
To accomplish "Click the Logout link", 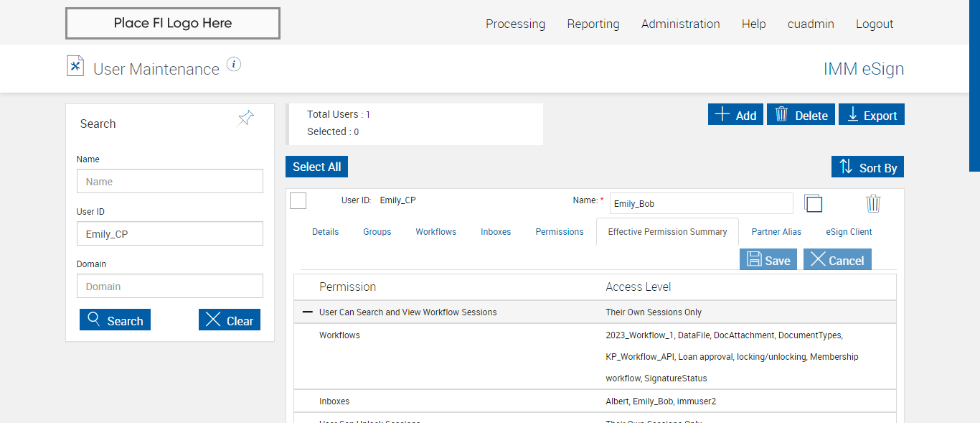I will tap(875, 24).
